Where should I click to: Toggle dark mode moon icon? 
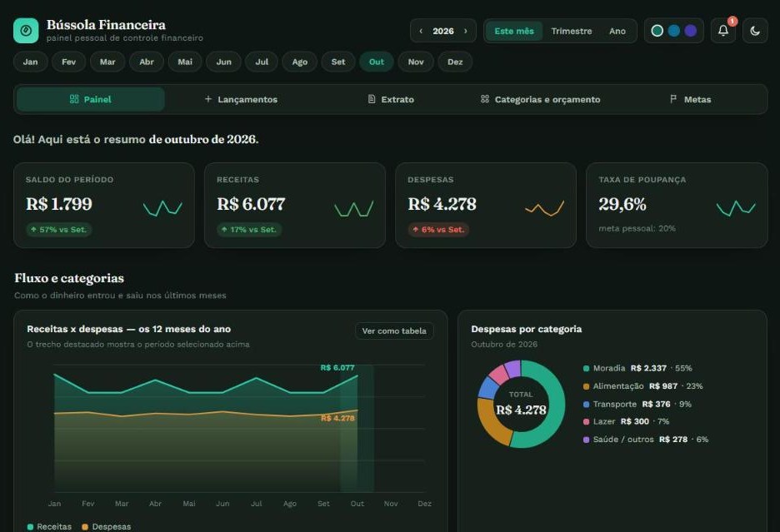[755, 31]
